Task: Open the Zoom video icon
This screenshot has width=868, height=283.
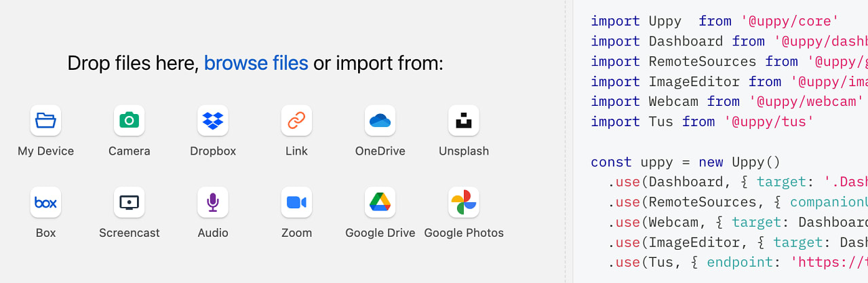Action: [296, 202]
